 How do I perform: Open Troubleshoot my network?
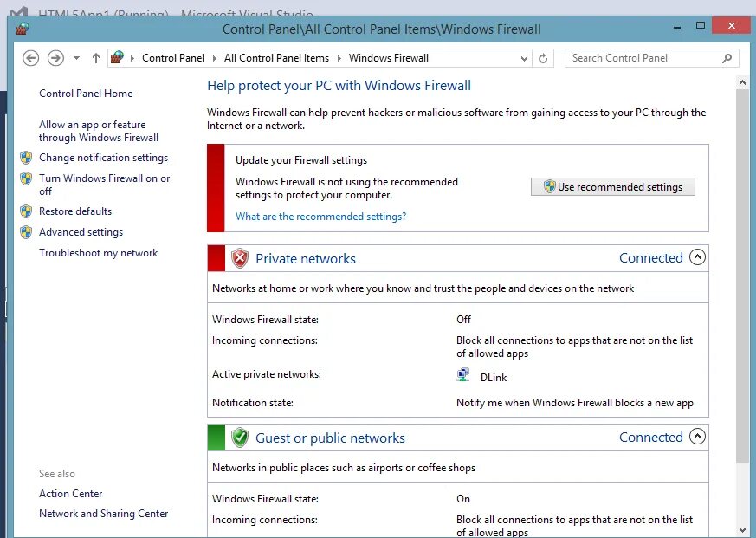coord(99,253)
